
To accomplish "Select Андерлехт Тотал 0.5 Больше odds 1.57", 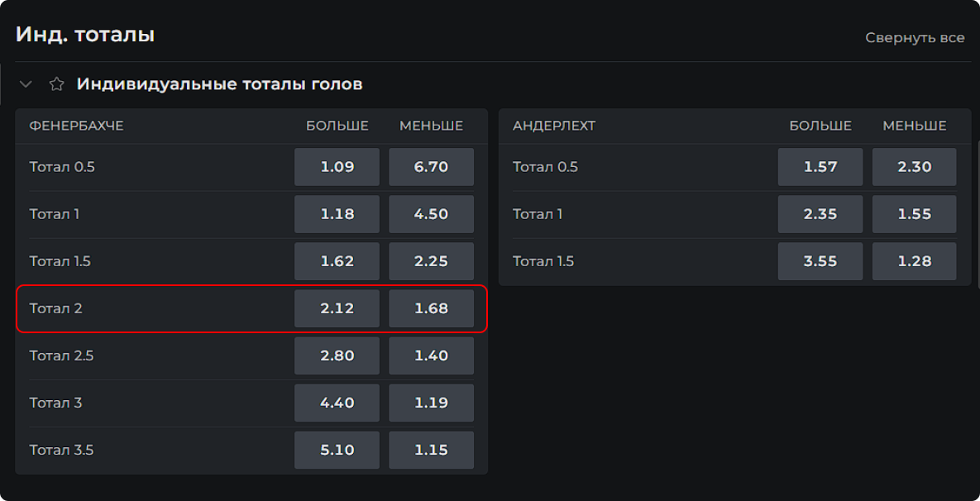I will [820, 167].
